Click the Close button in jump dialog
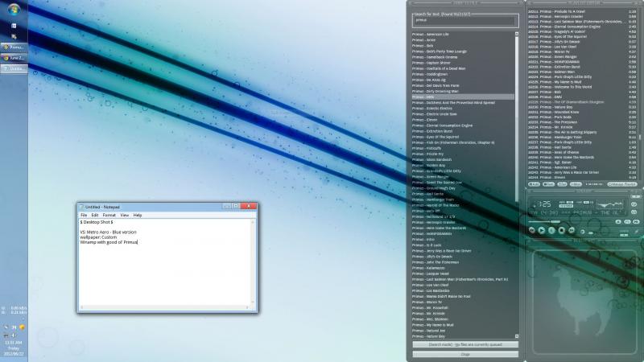Screen dimensions: 644x362 point(465,354)
